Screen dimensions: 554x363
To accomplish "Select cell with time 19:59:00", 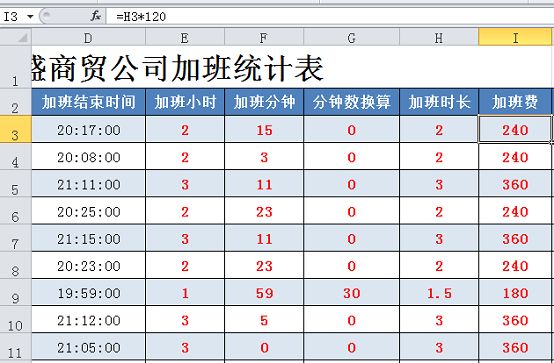I will 88,293.
